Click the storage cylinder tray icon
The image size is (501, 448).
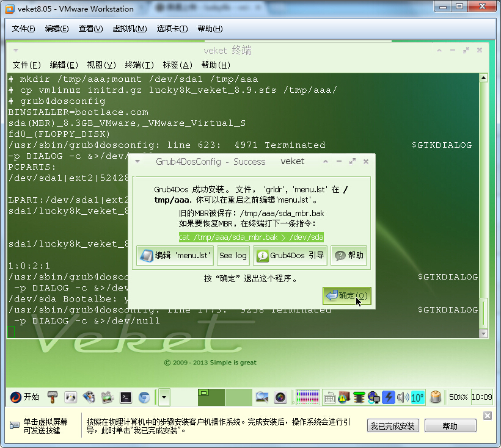click(436, 397)
